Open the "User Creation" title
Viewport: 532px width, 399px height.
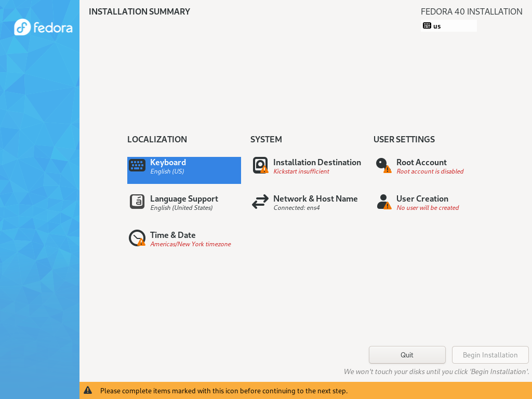pos(422,199)
